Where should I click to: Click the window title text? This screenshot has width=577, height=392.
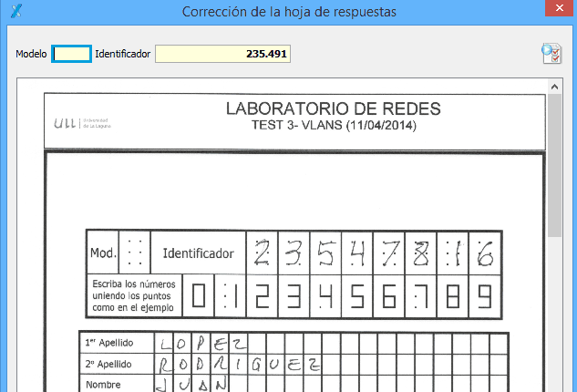[x=289, y=12]
